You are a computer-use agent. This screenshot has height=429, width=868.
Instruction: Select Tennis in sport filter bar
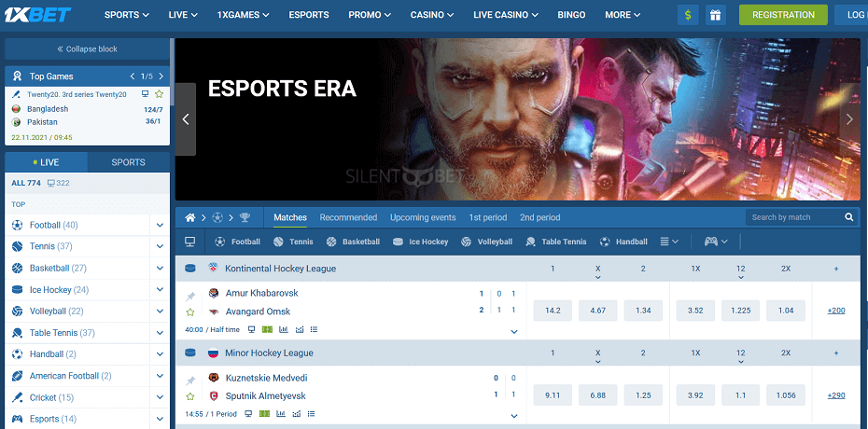(x=293, y=242)
